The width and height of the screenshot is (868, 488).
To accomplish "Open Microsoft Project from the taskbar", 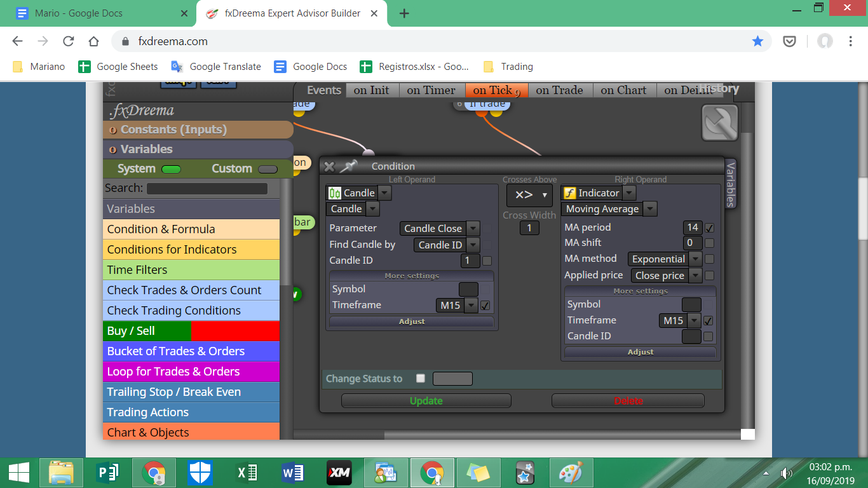I will [107, 473].
